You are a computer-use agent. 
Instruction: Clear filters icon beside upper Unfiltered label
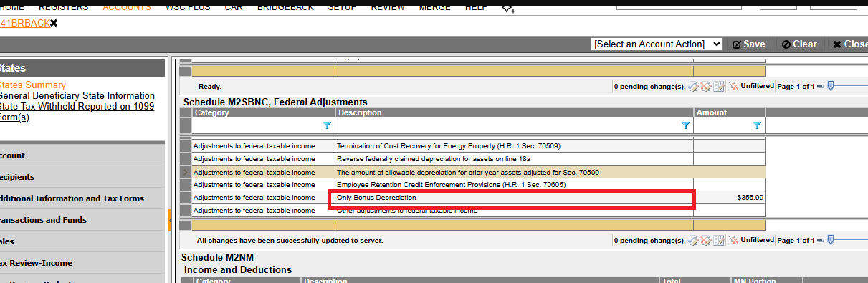[x=734, y=86]
